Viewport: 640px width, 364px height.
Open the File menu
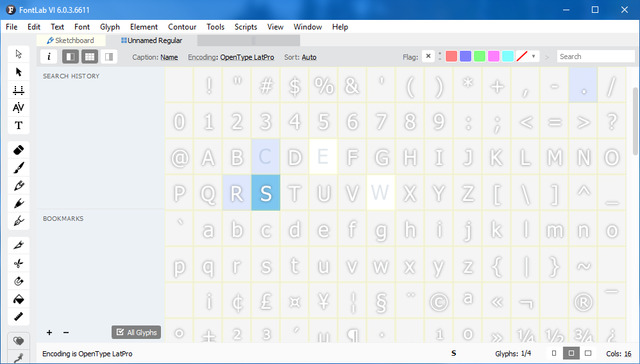click(x=11, y=27)
